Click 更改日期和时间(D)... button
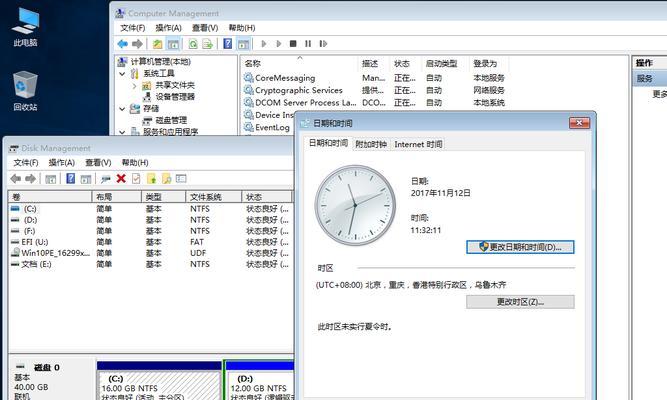This screenshot has width=667, height=400. 520,247
